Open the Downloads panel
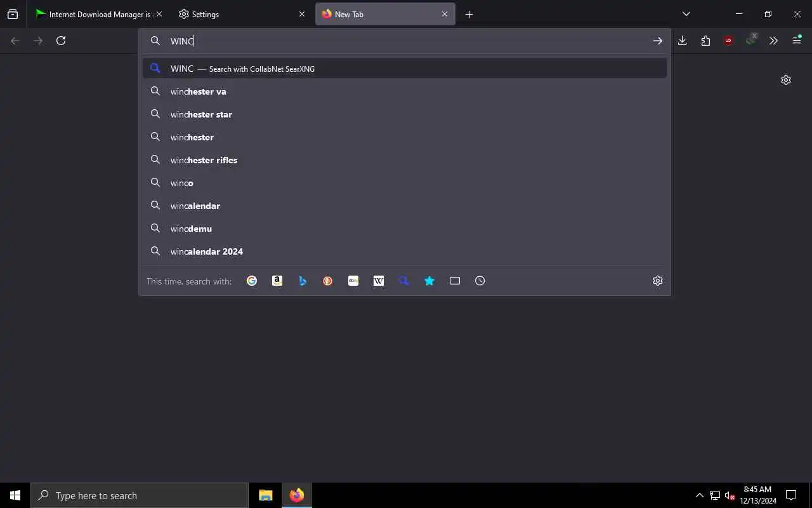Image resolution: width=812 pixels, height=508 pixels. pos(683,41)
